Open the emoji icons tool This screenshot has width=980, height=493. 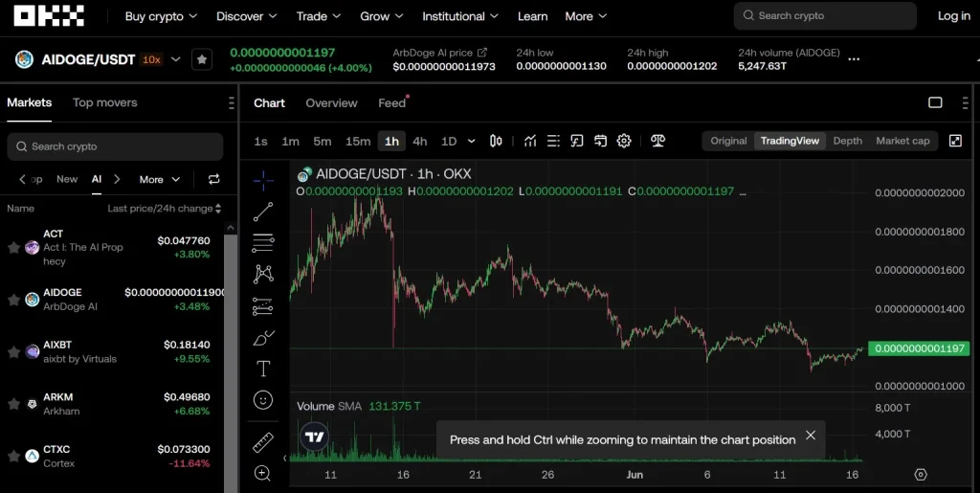click(263, 400)
